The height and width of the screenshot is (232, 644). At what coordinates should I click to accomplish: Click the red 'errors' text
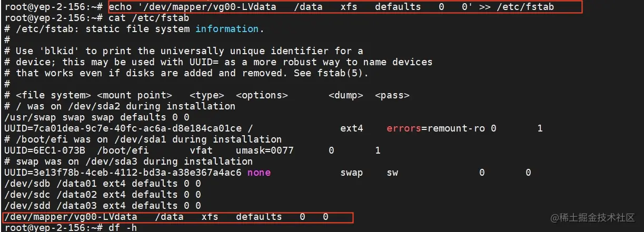[403, 128]
